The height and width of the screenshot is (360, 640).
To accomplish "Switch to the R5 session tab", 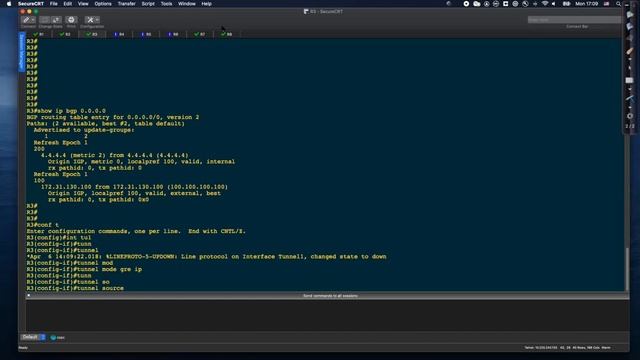I will pyautogui.click(x=146, y=34).
